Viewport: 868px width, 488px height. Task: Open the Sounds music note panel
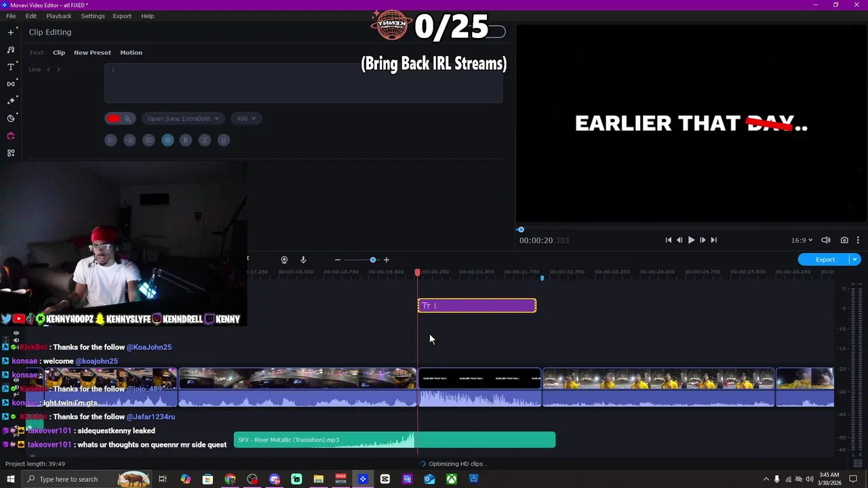tap(11, 49)
